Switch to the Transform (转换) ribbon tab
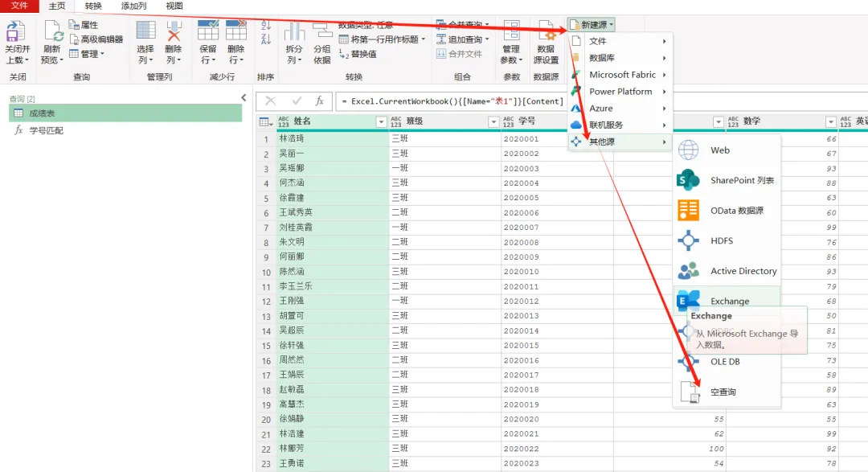 (x=93, y=6)
